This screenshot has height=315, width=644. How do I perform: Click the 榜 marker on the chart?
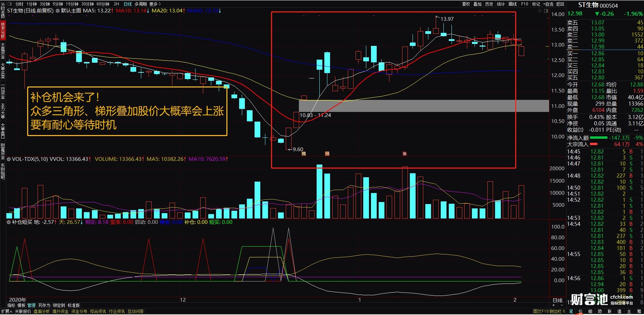click(304, 153)
